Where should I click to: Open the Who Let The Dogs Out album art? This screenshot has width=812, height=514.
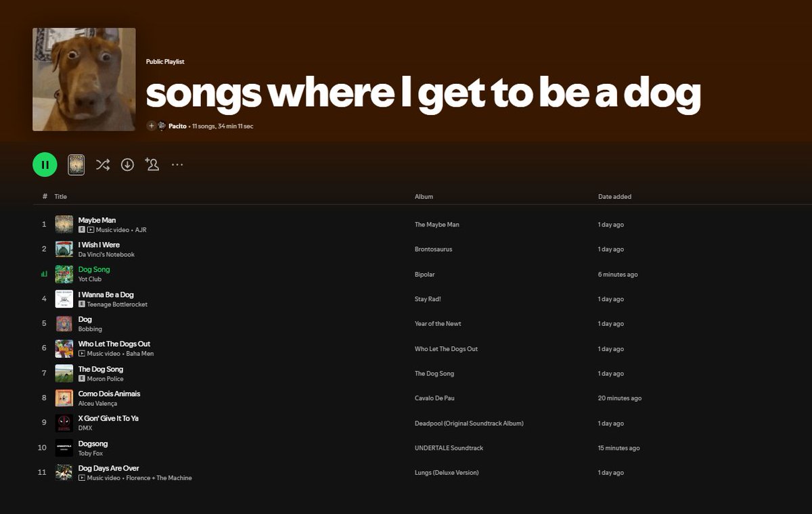64,348
